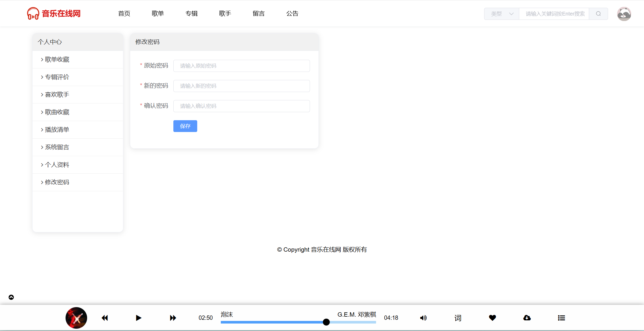This screenshot has height=331, width=644.
Task: Click the search magnifier icon
Action: point(598,14)
